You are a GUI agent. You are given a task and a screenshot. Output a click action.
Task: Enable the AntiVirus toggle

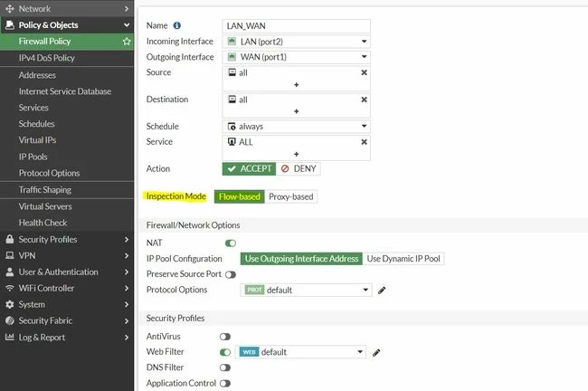225,337
